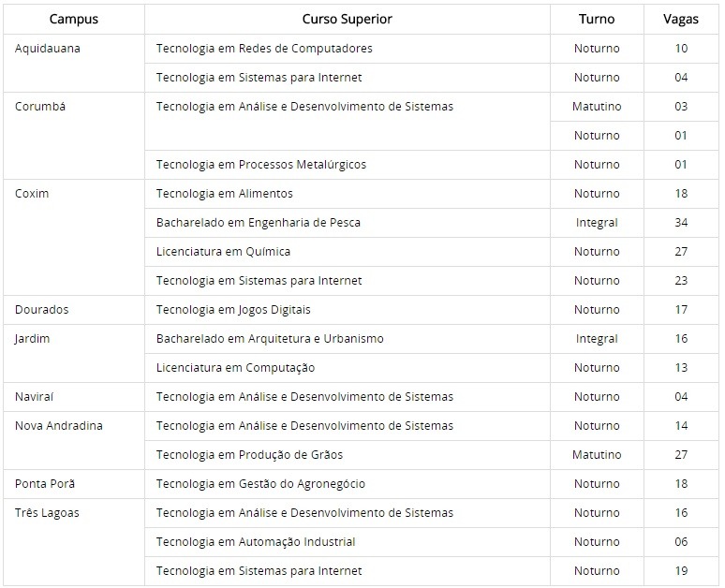Click the Naviraí campus name

[35, 397]
